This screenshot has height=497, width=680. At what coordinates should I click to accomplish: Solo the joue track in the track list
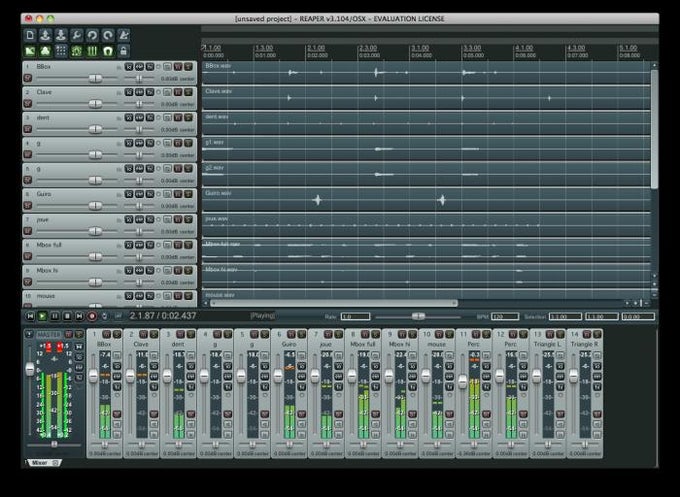click(188, 219)
